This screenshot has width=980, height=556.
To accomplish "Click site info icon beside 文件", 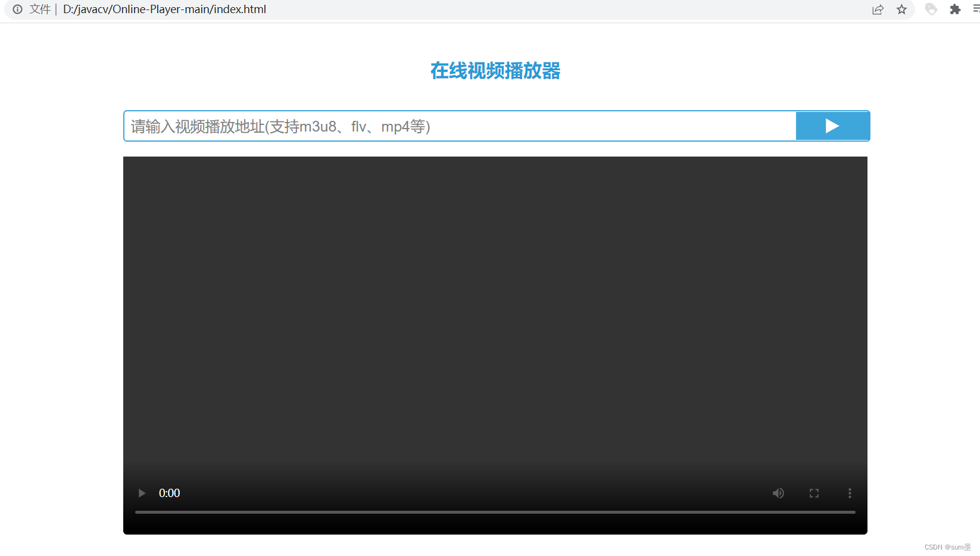I will (17, 10).
